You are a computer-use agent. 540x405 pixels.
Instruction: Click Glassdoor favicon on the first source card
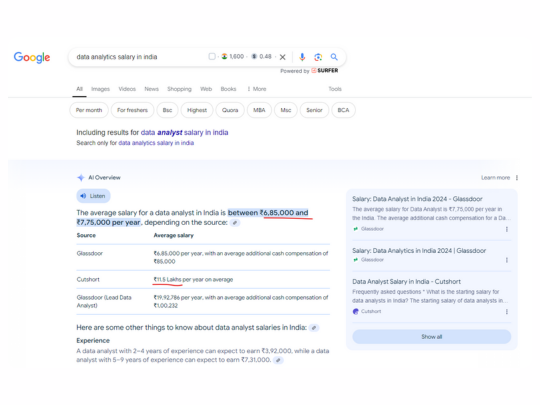coord(356,229)
